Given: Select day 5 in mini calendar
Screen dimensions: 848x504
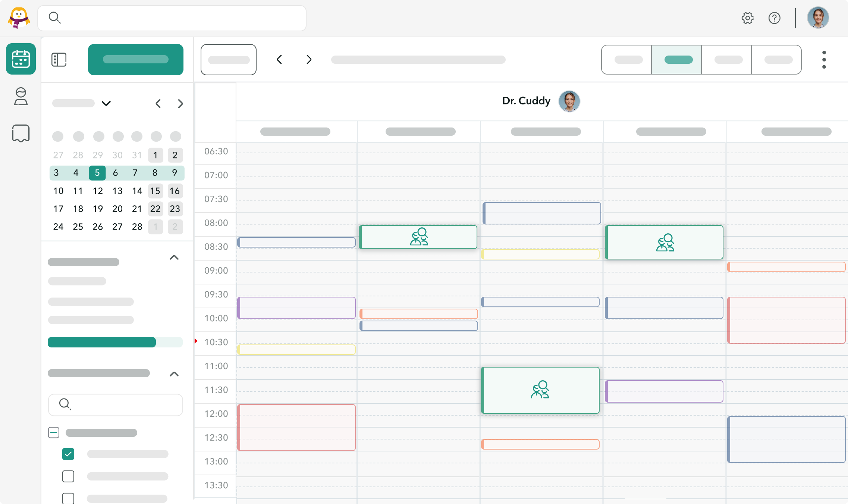Looking at the screenshot, I should 97,173.
